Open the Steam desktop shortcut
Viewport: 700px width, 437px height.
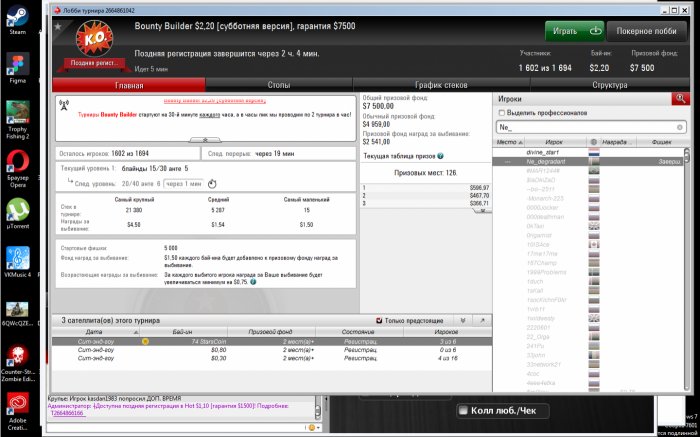point(17,19)
